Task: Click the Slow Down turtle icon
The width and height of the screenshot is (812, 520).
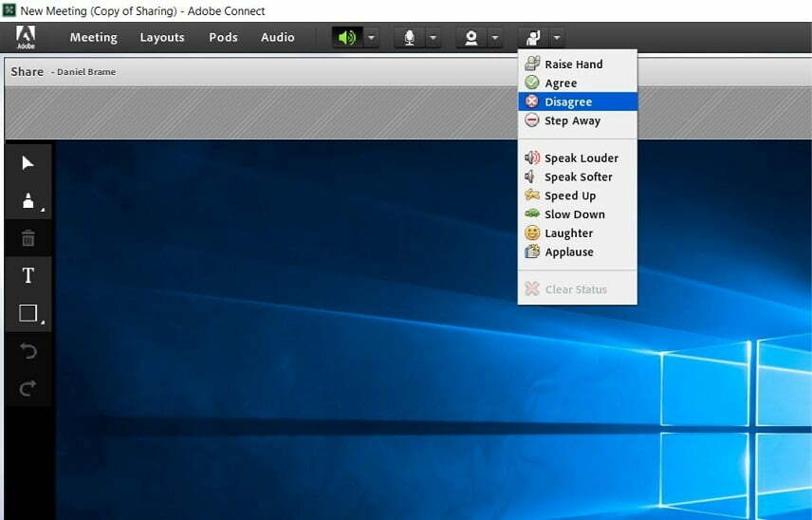Action: pyautogui.click(x=532, y=214)
